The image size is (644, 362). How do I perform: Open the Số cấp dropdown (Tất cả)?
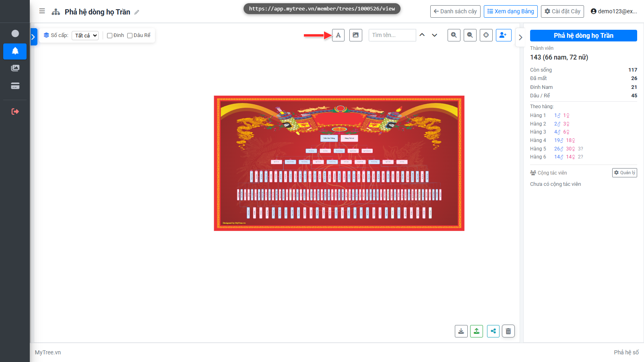(x=85, y=35)
